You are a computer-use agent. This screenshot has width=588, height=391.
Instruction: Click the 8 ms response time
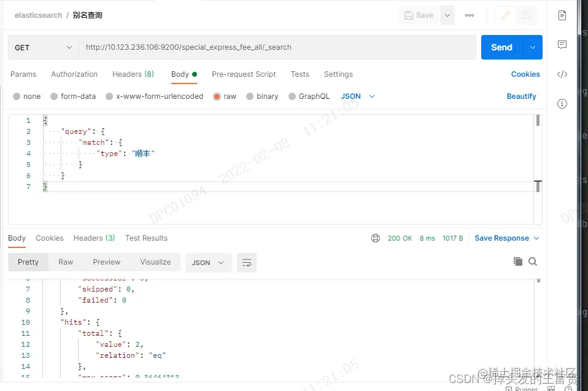427,238
